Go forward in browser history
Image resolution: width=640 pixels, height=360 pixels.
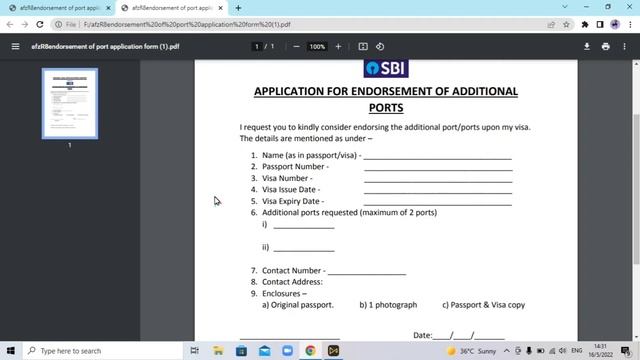click(x=25, y=24)
